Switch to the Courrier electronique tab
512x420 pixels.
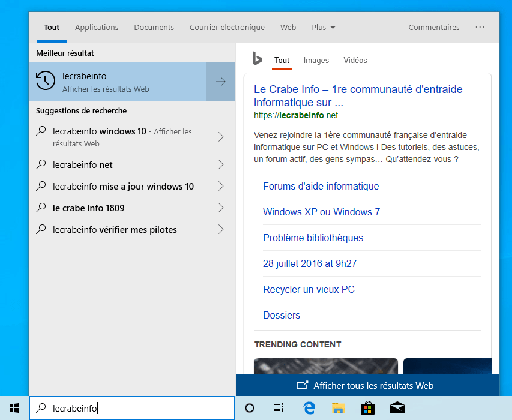(x=227, y=28)
